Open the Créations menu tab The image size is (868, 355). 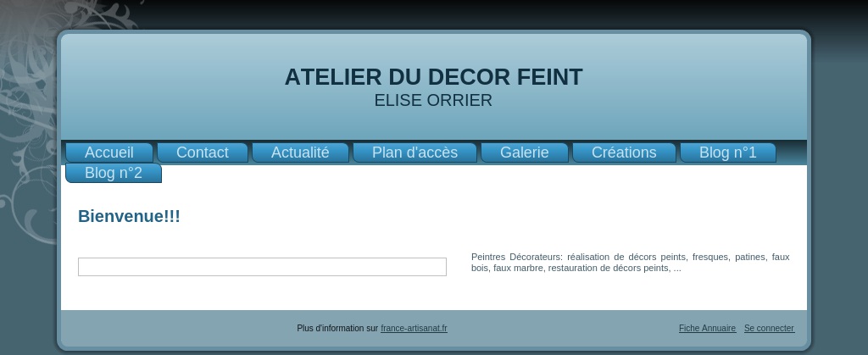tap(624, 153)
